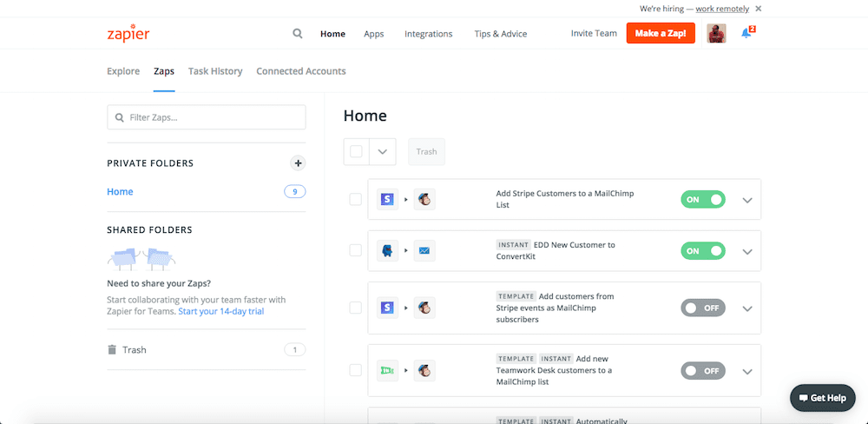Screen dimensions: 868x424
Task: Go to Home in top navigation
Action: (x=332, y=34)
